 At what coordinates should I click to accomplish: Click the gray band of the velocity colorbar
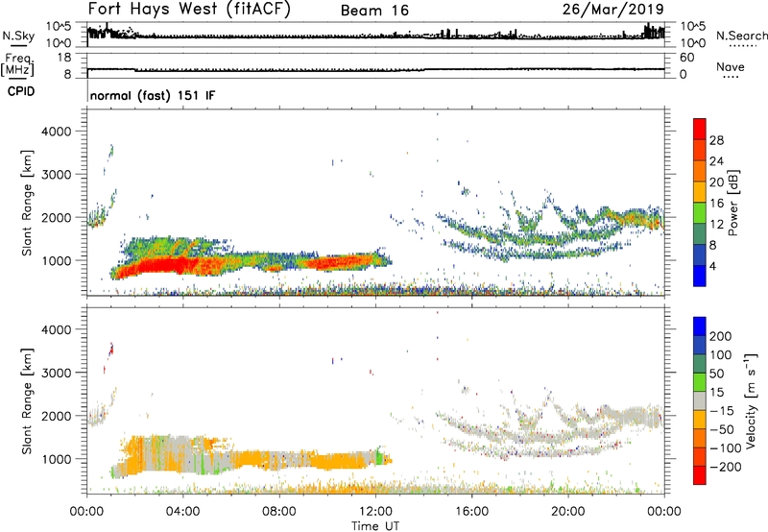pyautogui.click(x=700, y=400)
